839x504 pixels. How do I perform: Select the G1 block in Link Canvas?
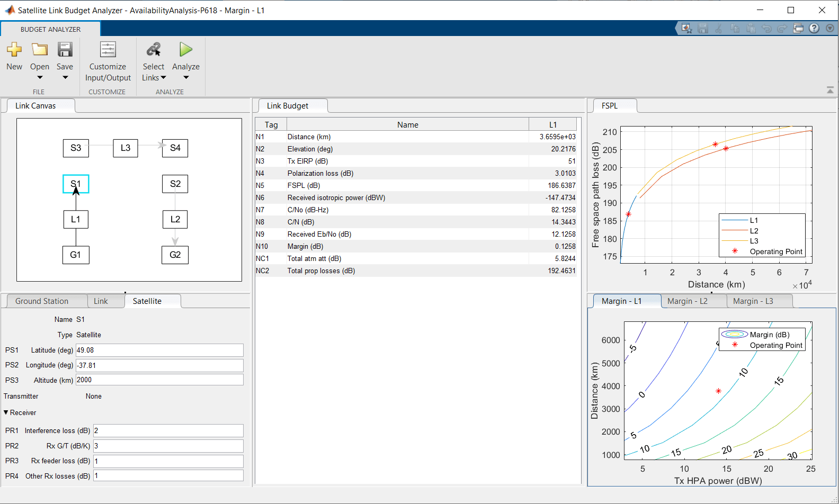[x=76, y=255]
